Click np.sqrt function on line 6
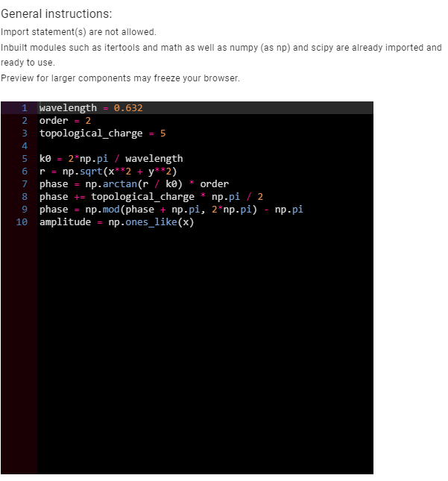This screenshot has width=448, height=481. [82, 172]
